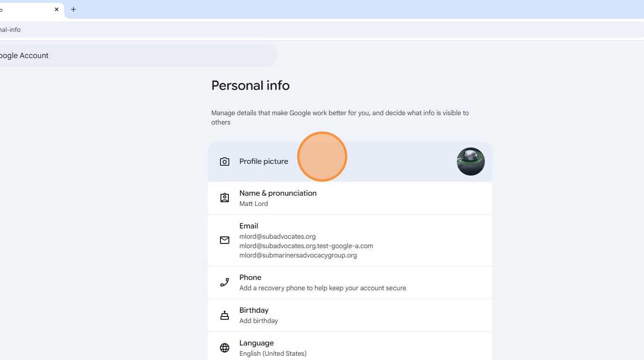
Task: Click the envelope icon in Email row
Action: click(x=225, y=240)
